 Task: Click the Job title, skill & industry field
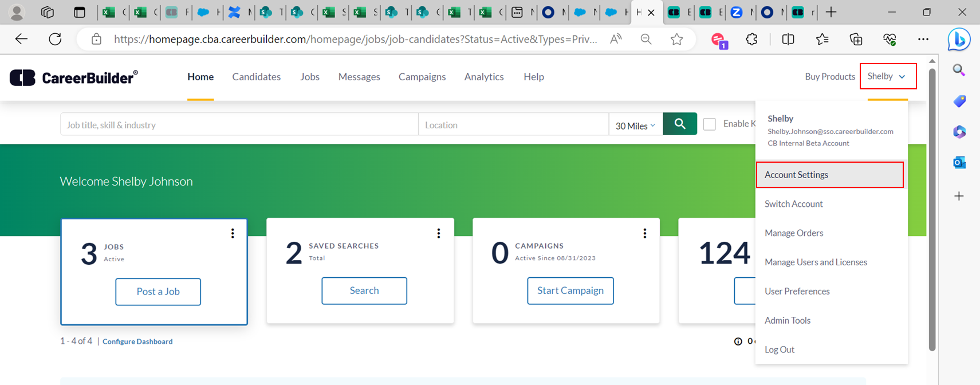pos(239,125)
